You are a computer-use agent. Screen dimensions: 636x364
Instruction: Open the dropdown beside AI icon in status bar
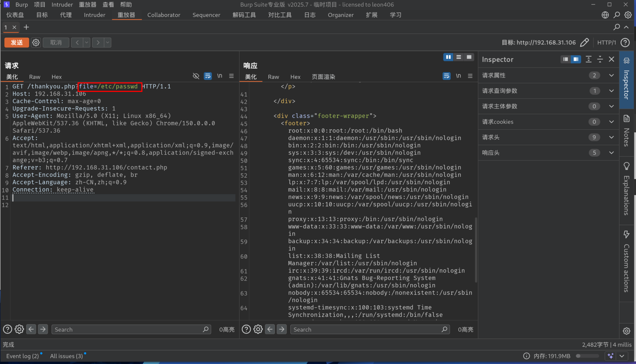pos(622,356)
